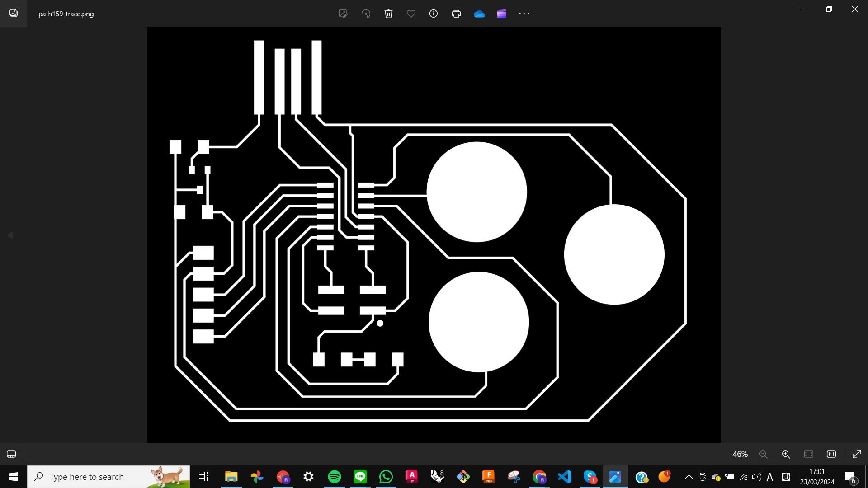
Task: Toggle the filmstrip at bottom left
Action: pos(11,454)
